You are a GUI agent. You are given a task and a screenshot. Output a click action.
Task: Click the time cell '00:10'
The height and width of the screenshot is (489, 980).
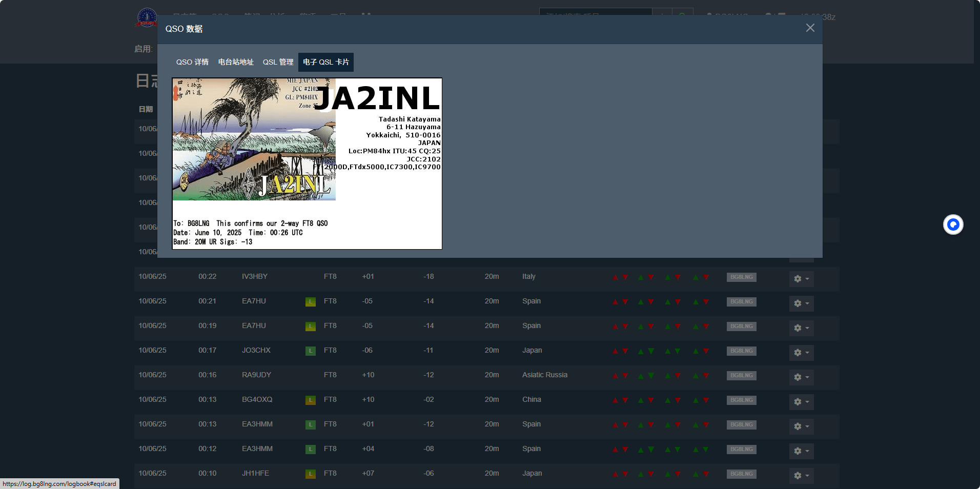pyautogui.click(x=208, y=473)
